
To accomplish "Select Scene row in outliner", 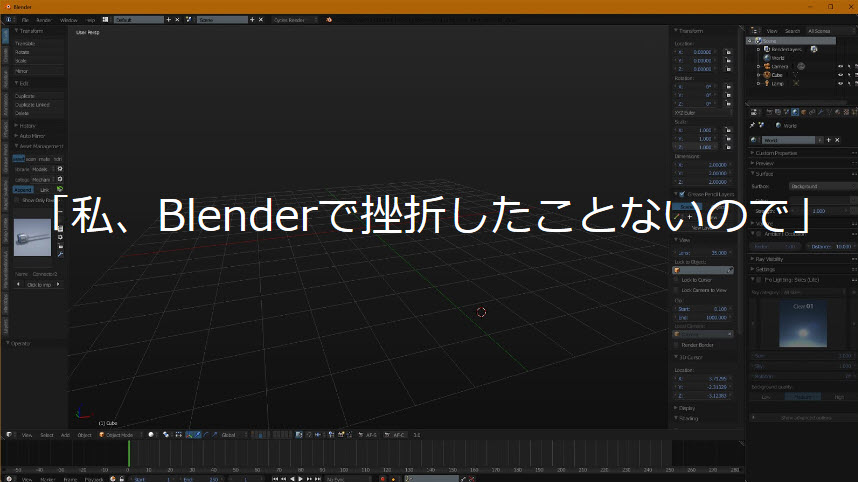I will 792,41.
